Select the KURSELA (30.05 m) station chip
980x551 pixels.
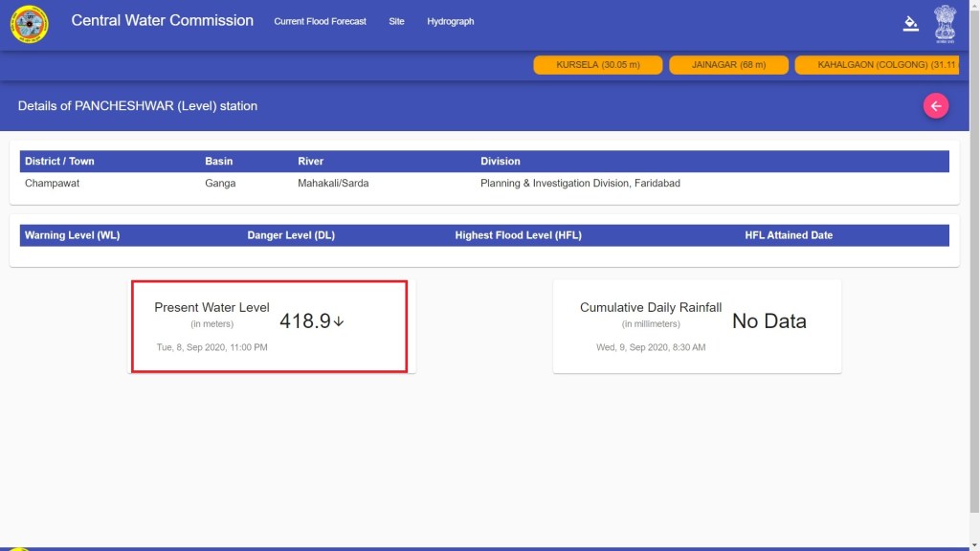(596, 65)
